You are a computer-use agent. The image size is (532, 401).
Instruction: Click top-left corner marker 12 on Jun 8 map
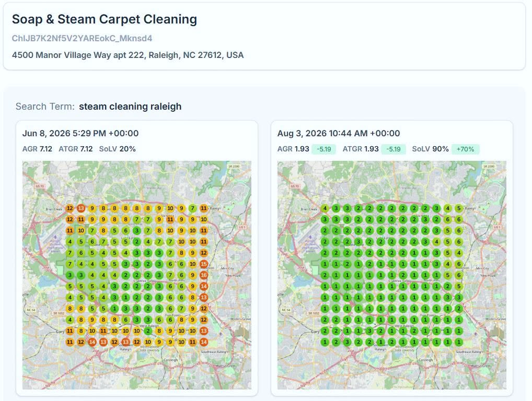pos(70,208)
